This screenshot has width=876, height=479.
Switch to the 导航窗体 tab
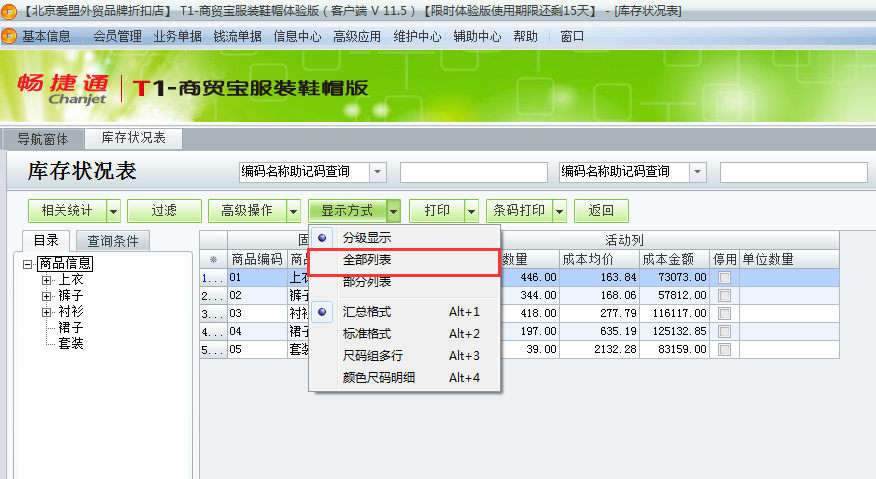(43, 139)
